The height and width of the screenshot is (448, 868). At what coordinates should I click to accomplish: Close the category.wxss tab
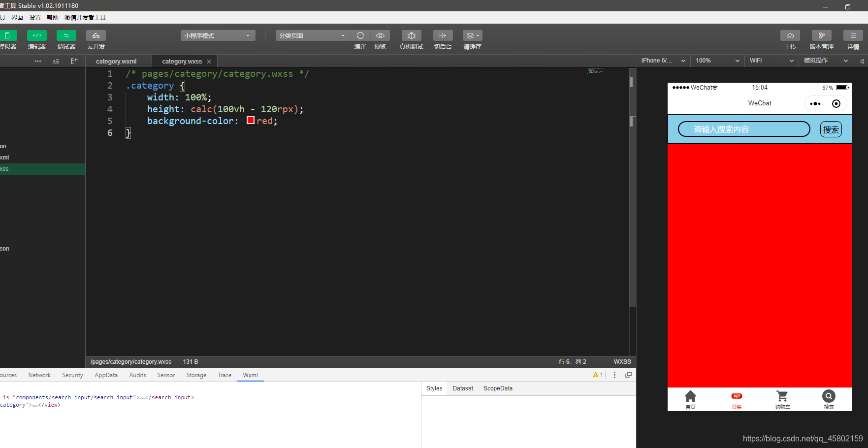point(209,62)
